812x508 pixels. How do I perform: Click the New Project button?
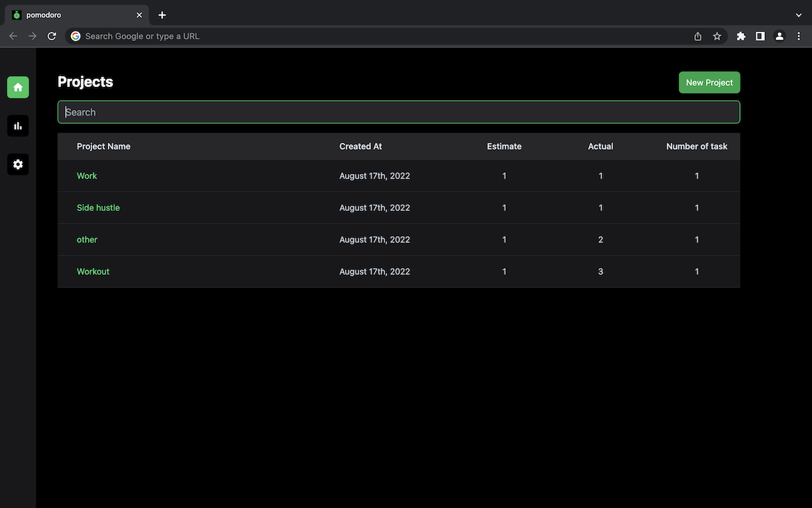(709, 83)
